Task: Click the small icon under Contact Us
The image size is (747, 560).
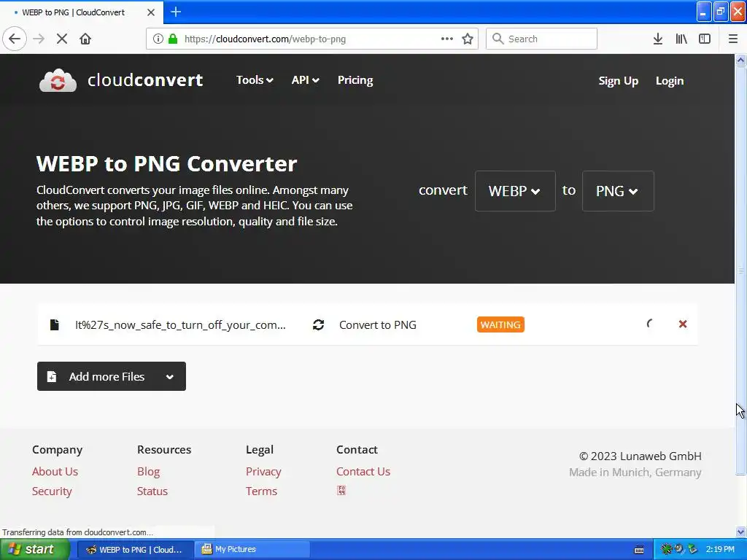Action: click(x=341, y=491)
